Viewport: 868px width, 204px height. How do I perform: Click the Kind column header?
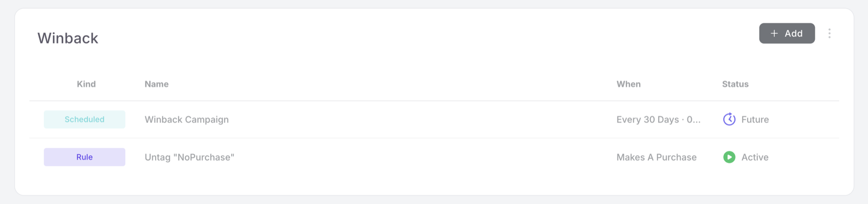pyautogui.click(x=86, y=84)
